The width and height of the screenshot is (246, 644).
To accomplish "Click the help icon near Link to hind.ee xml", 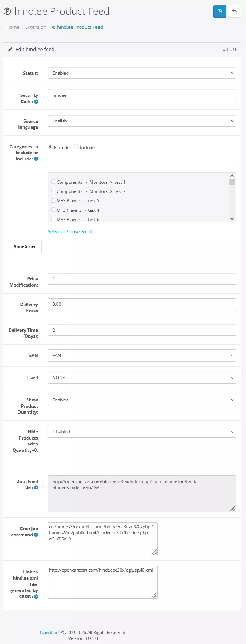I will 36,597.
